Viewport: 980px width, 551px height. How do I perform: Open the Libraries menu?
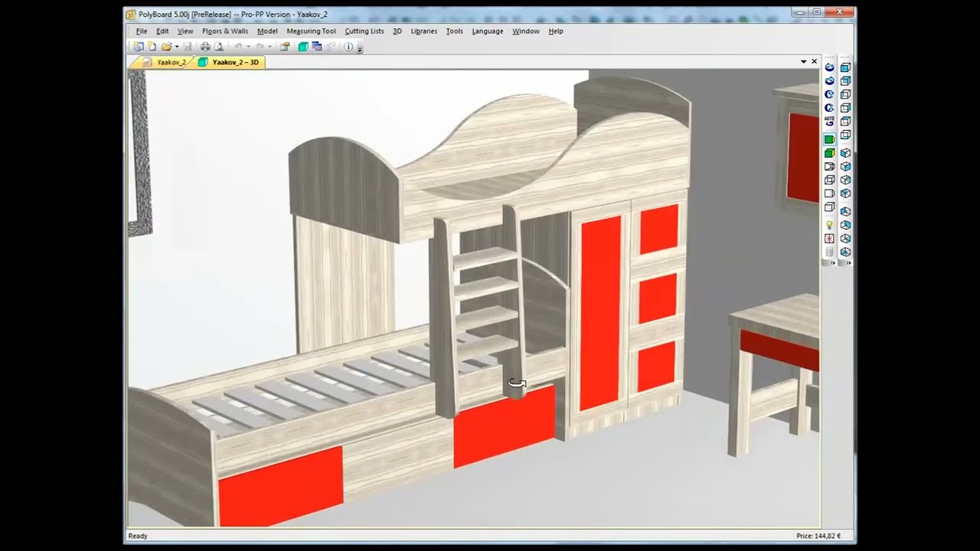click(424, 31)
